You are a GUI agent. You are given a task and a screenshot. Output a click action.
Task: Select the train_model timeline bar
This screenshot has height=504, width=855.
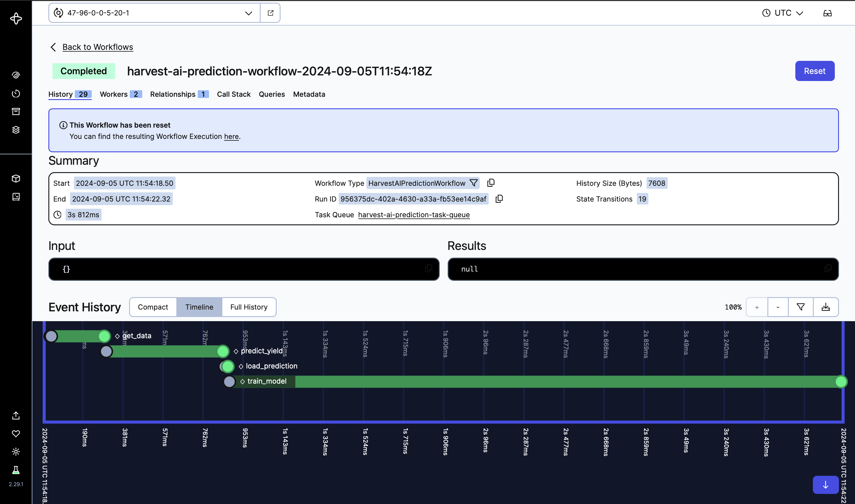click(x=544, y=381)
